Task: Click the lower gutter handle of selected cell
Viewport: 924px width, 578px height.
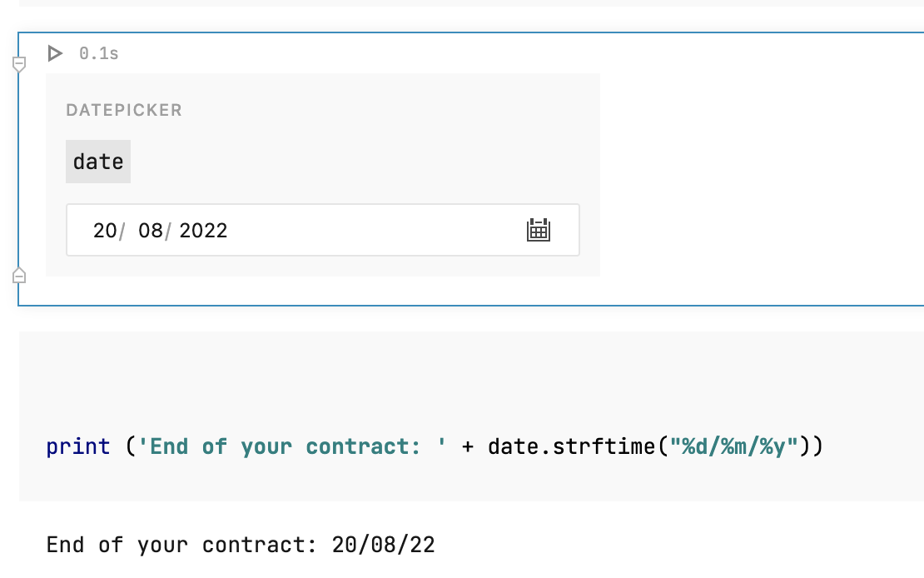Action: pos(18,275)
